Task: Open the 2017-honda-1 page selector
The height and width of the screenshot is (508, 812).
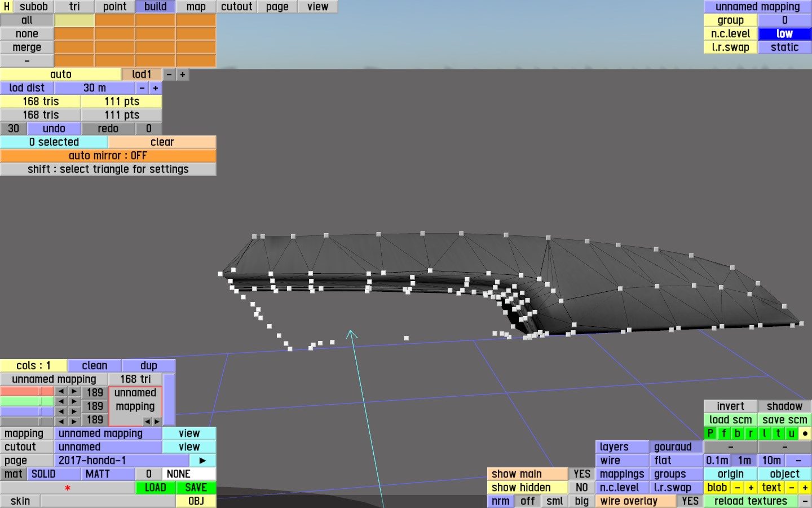Action: pos(122,461)
